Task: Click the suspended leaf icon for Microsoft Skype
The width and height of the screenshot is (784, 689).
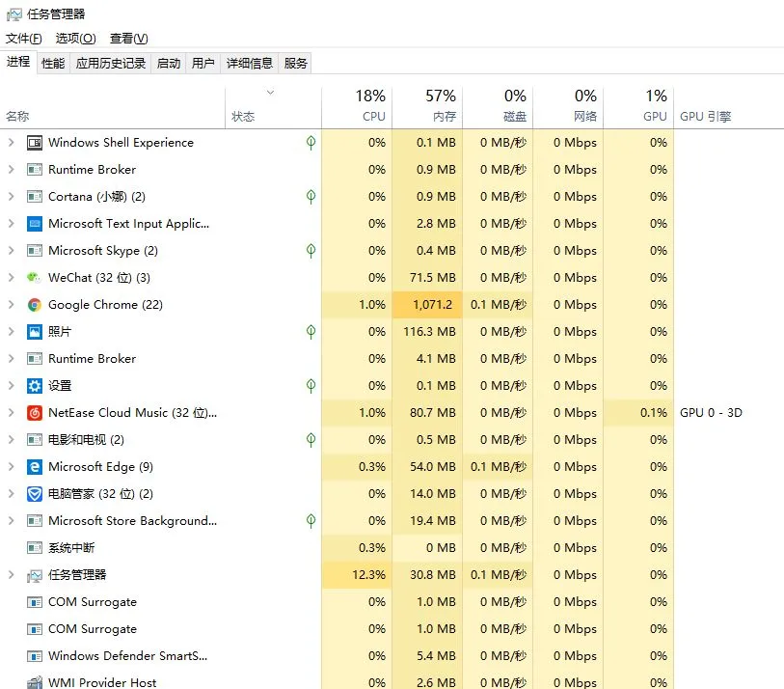Action: click(311, 251)
